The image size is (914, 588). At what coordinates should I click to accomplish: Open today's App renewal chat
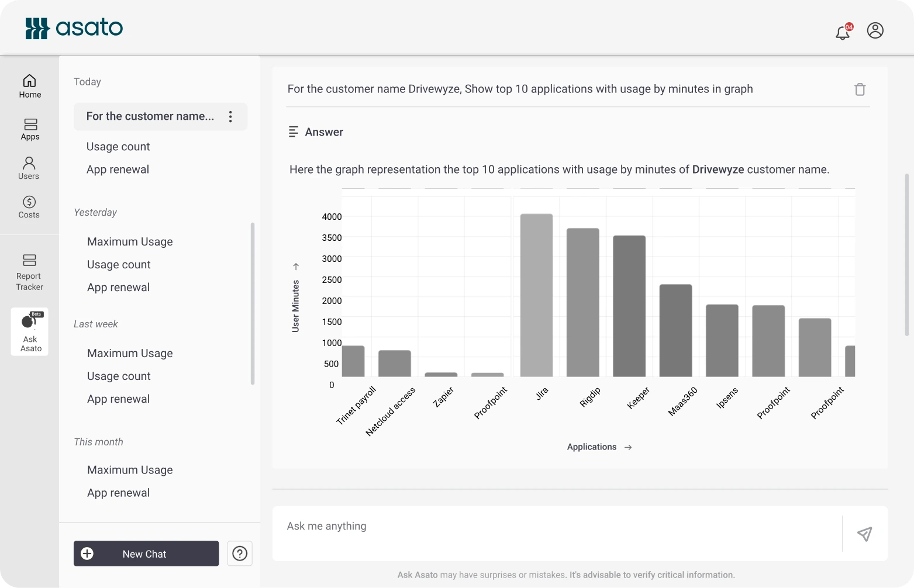coord(118,170)
